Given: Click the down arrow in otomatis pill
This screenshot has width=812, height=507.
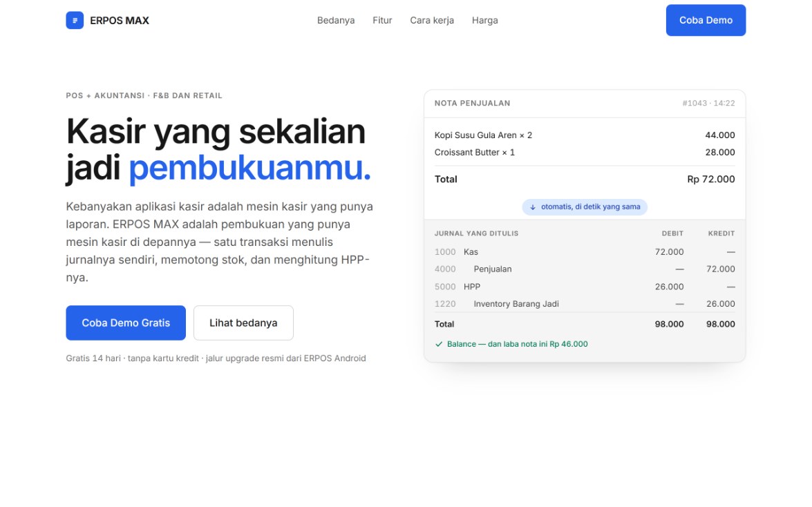Looking at the screenshot, I should (532, 207).
